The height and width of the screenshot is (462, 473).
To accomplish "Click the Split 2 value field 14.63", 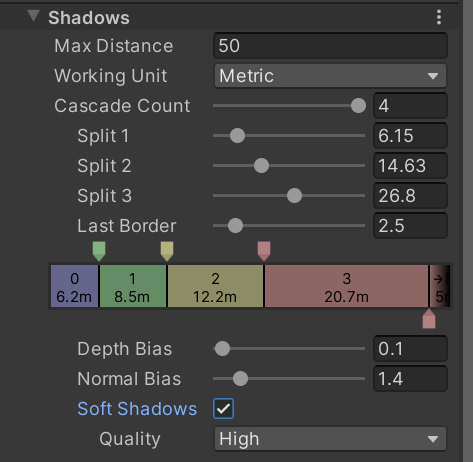I will 410,166.
